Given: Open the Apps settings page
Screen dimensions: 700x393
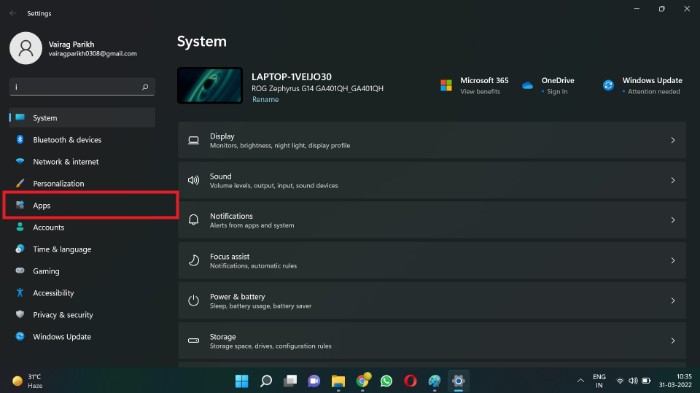Looking at the screenshot, I should click(82, 205).
